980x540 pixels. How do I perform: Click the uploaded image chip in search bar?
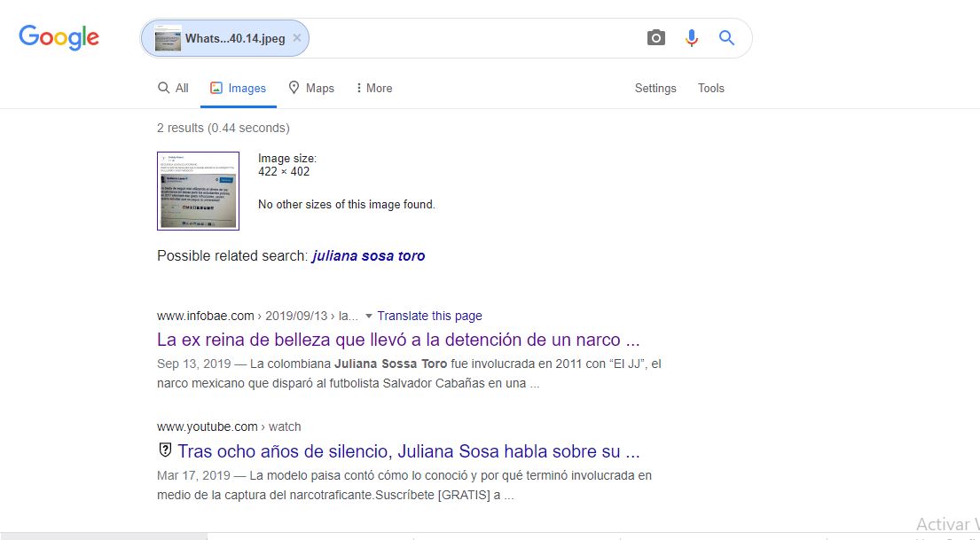222,38
